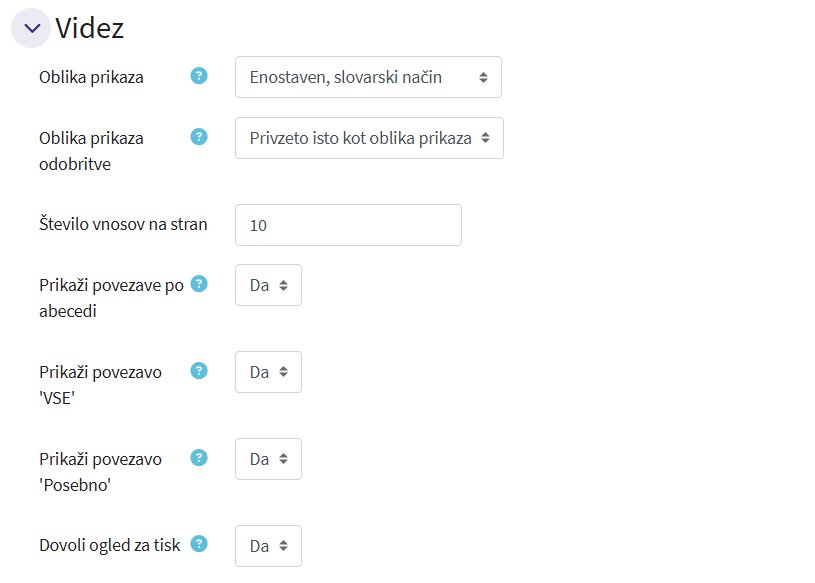The height and width of the screenshot is (583, 815).
Task: Open the Prikaži povezavo 'Posebno' dropdown
Action: tap(268, 459)
